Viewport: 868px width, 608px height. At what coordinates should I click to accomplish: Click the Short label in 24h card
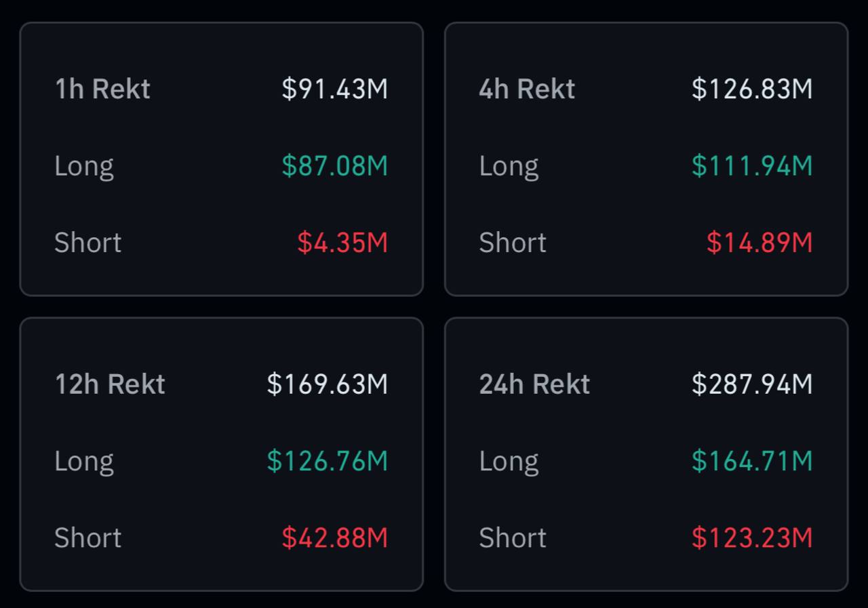[512, 538]
